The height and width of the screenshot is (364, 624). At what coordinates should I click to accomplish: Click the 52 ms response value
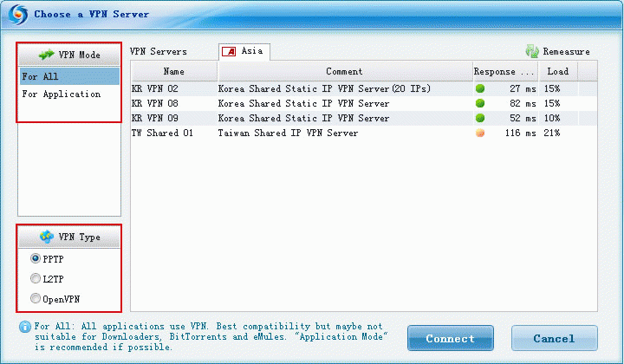click(x=523, y=118)
